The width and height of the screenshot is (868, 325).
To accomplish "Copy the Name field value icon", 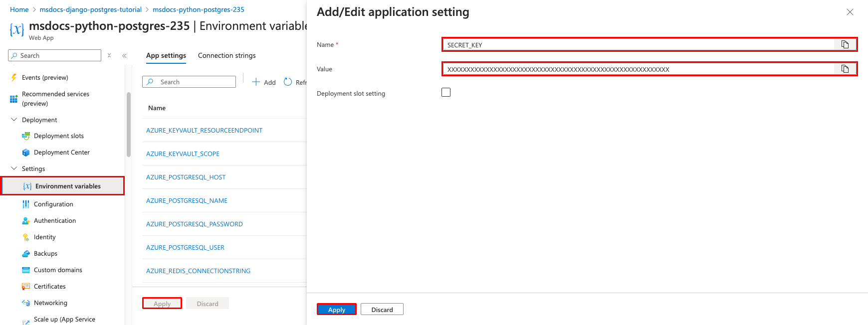I will click(x=845, y=45).
